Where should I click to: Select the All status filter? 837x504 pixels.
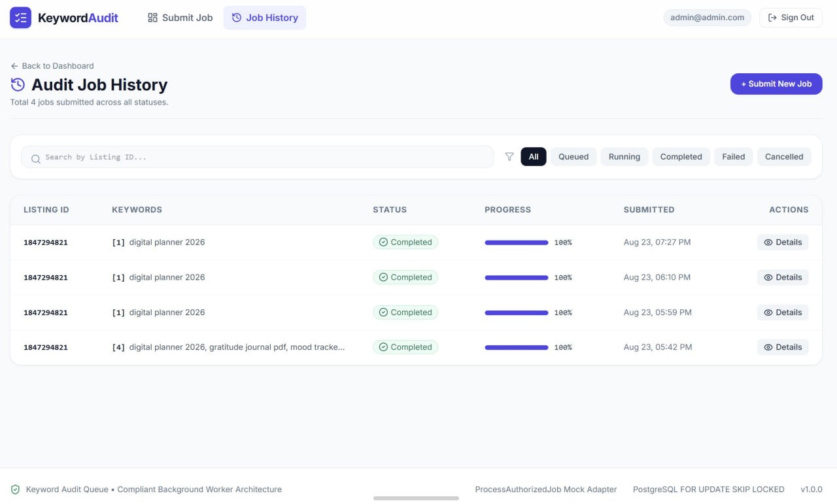(x=534, y=157)
